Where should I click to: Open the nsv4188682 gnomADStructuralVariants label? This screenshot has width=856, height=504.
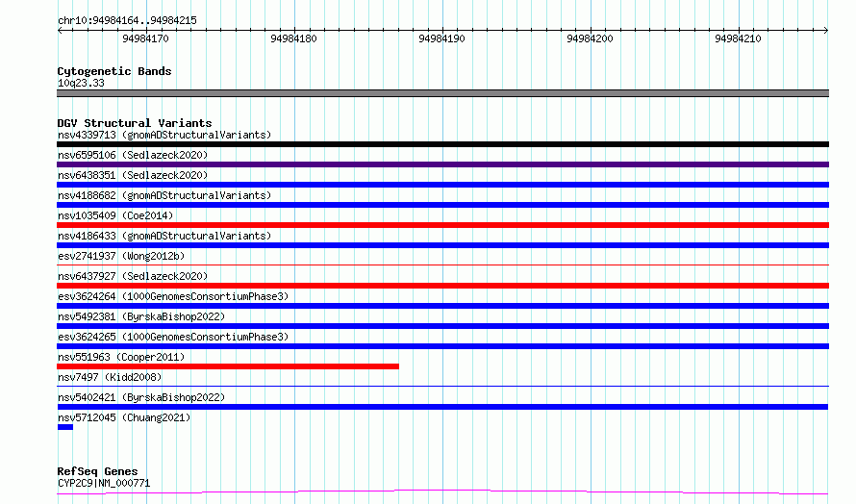(x=164, y=195)
